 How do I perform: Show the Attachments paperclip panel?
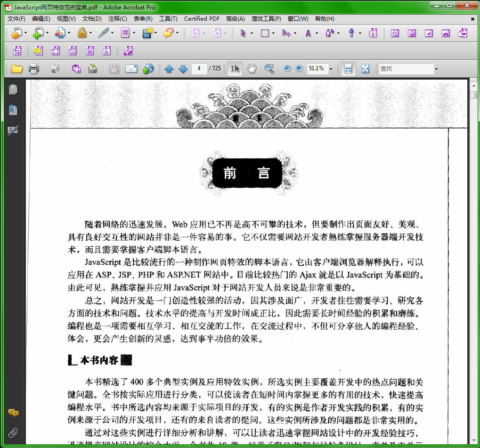13,432
